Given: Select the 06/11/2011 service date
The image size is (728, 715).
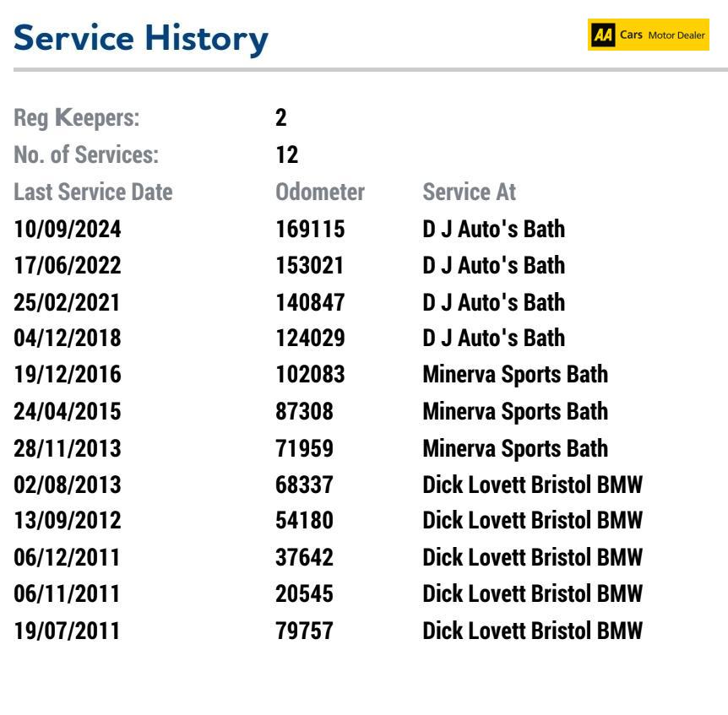Looking at the screenshot, I should click(67, 594).
